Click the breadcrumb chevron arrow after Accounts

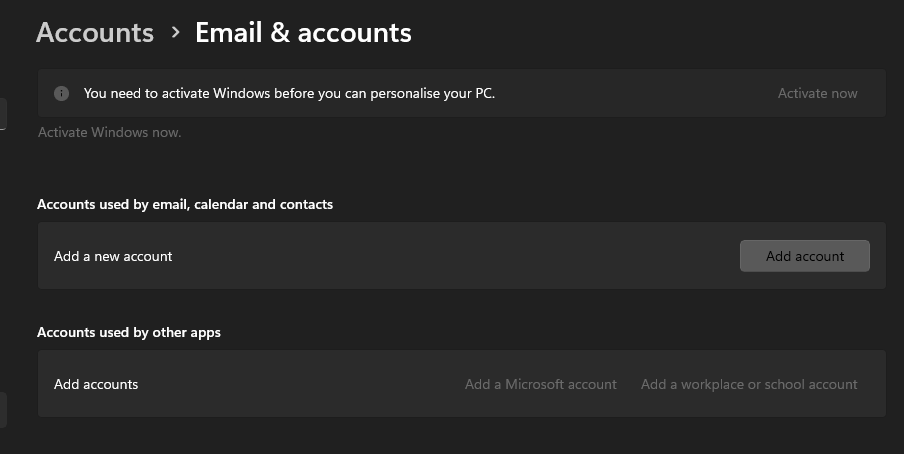click(175, 32)
